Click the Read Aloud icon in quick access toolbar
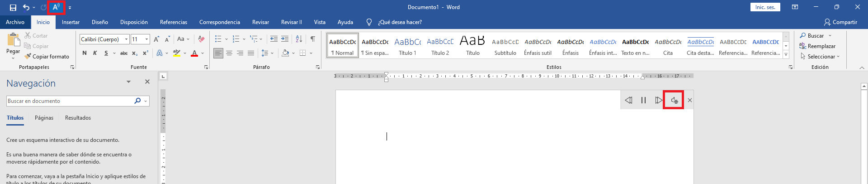The height and width of the screenshot is (184, 868). (x=56, y=7)
